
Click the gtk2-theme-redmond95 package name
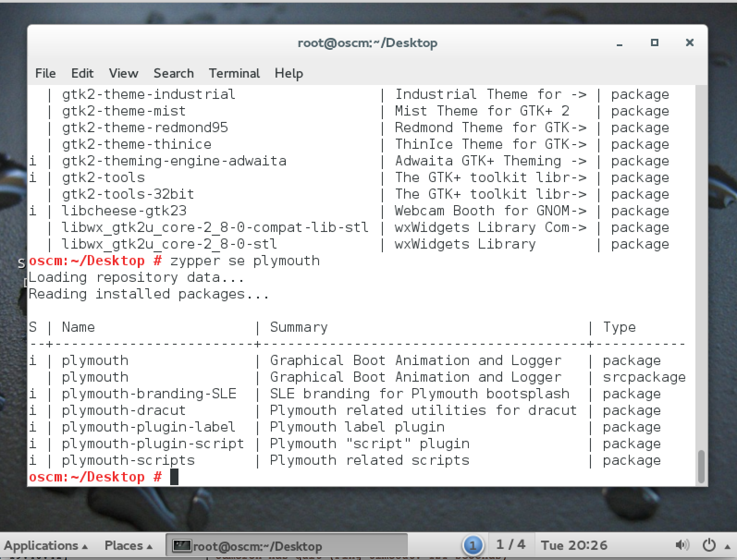point(145,128)
